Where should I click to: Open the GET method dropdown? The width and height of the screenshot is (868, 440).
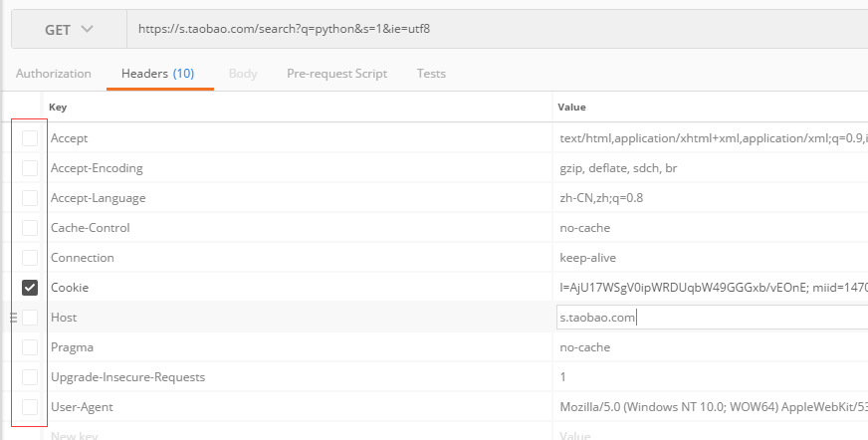tap(69, 29)
